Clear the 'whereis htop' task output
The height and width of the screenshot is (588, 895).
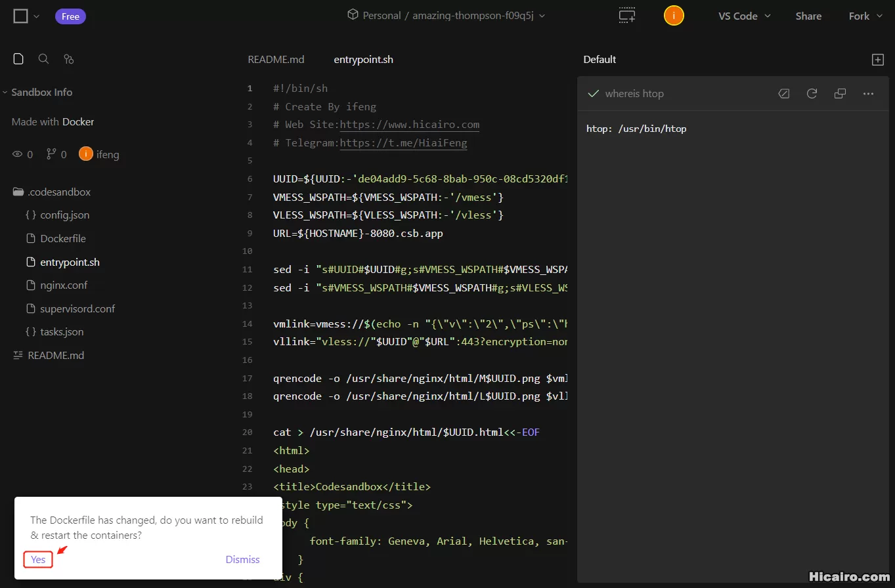pyautogui.click(x=783, y=93)
